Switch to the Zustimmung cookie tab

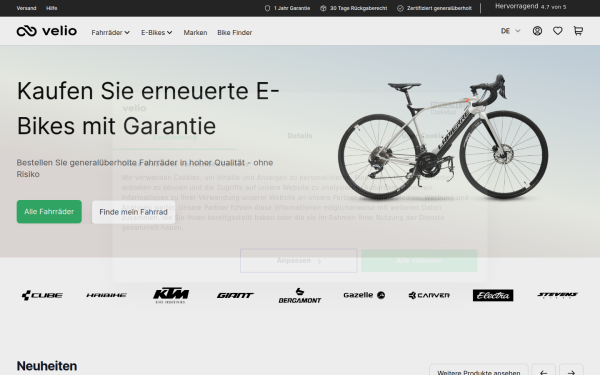click(175, 137)
